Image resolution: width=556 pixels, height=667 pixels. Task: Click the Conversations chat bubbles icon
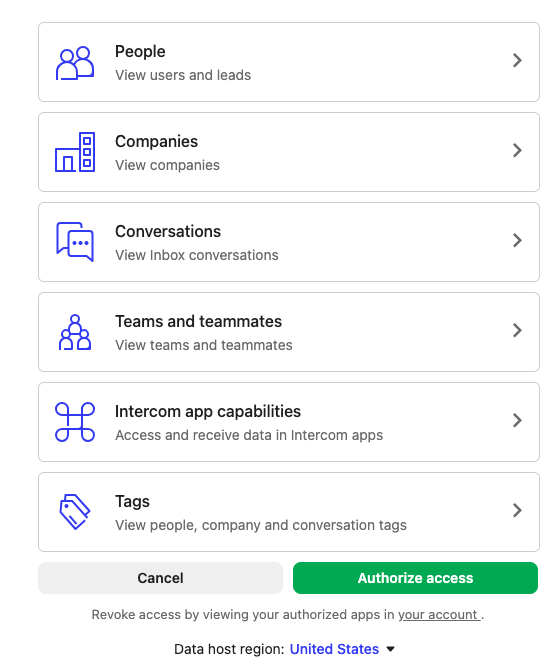click(x=75, y=242)
